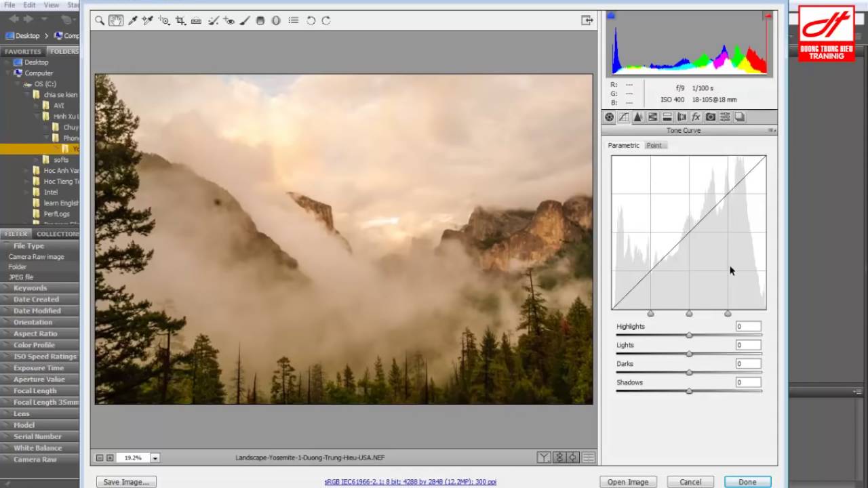
Task: Toggle highlight clipping warning on histogram
Action: pyautogui.click(x=768, y=15)
